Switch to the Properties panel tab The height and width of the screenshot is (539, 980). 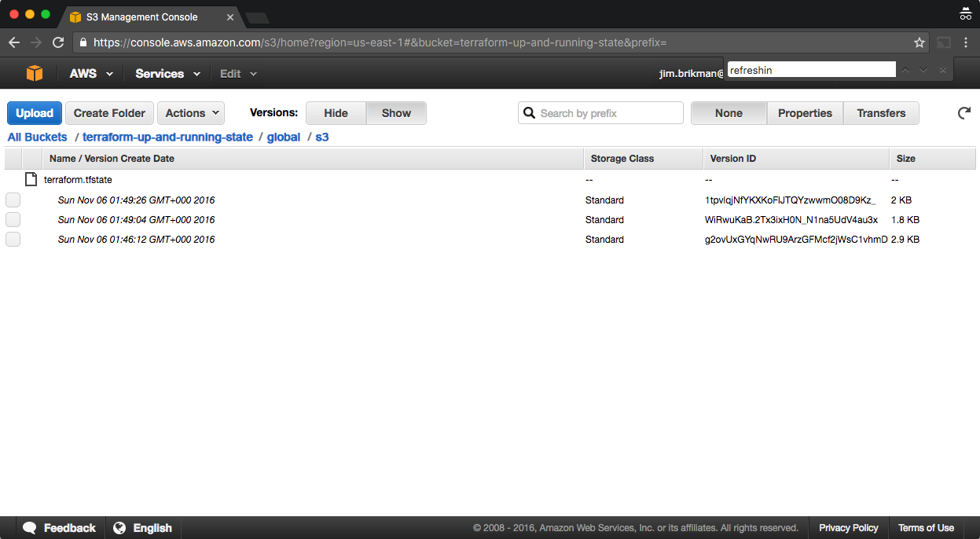[x=804, y=113]
